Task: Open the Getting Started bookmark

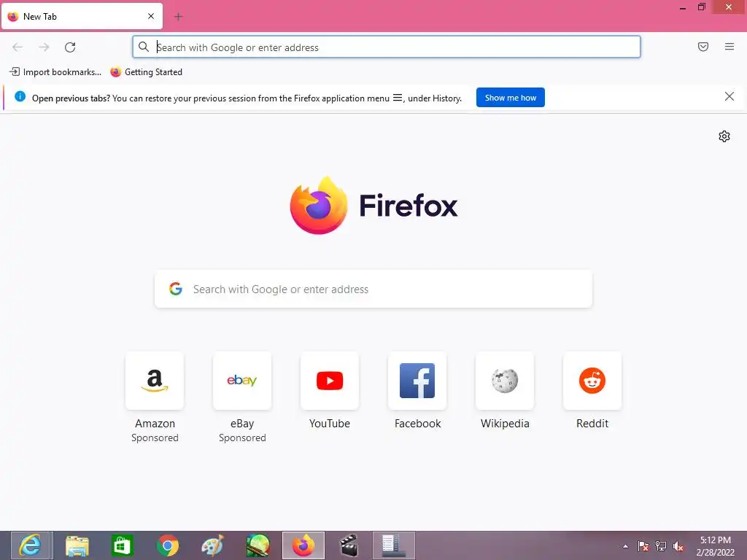Action: (x=146, y=72)
